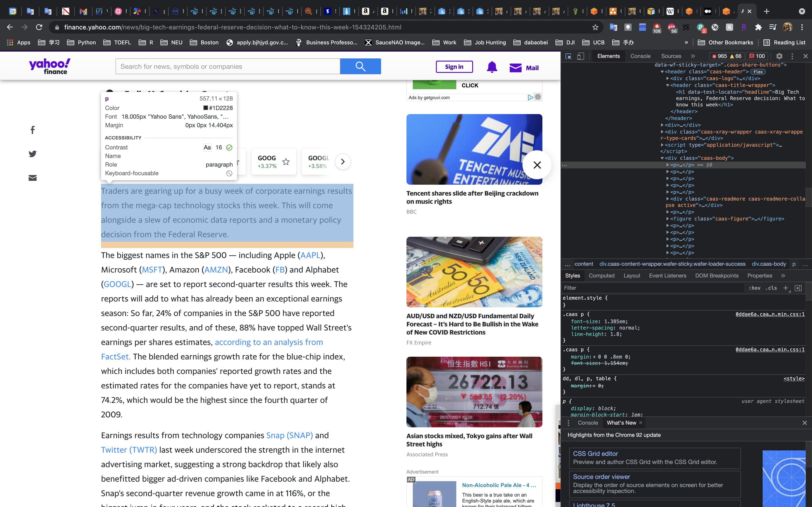This screenshot has width=812, height=507.
Task: Toggle the device toolbar icon in DevTools
Action: 580,56
